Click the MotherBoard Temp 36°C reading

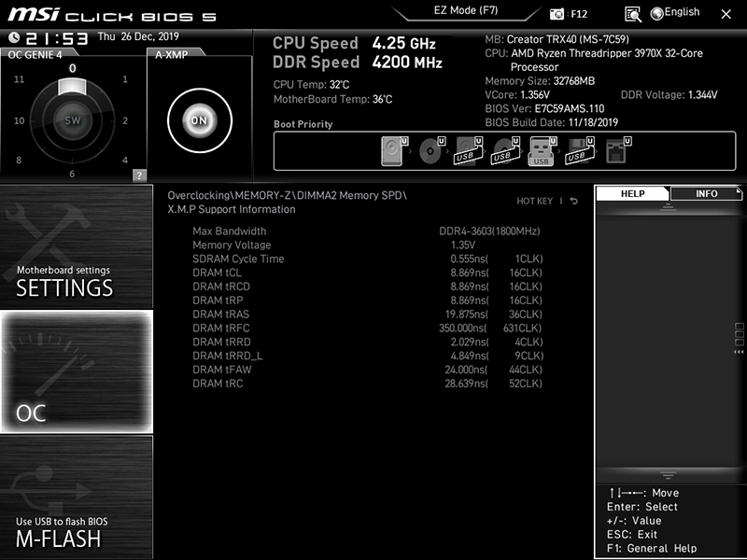coord(332,99)
